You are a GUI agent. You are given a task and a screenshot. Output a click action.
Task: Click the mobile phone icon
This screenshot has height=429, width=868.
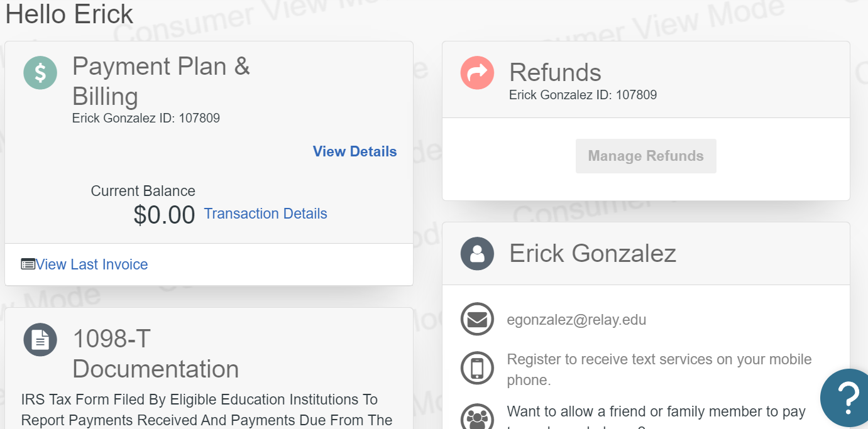(477, 368)
